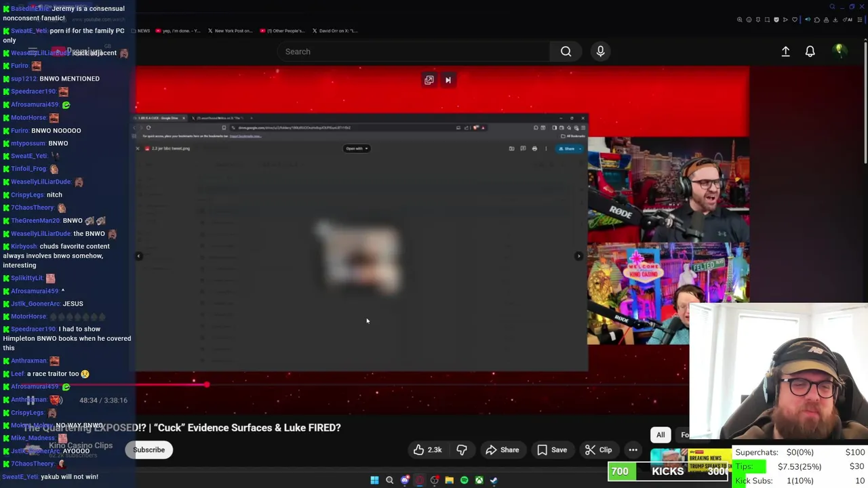Open the YouTube account avatar menu

[839, 51]
